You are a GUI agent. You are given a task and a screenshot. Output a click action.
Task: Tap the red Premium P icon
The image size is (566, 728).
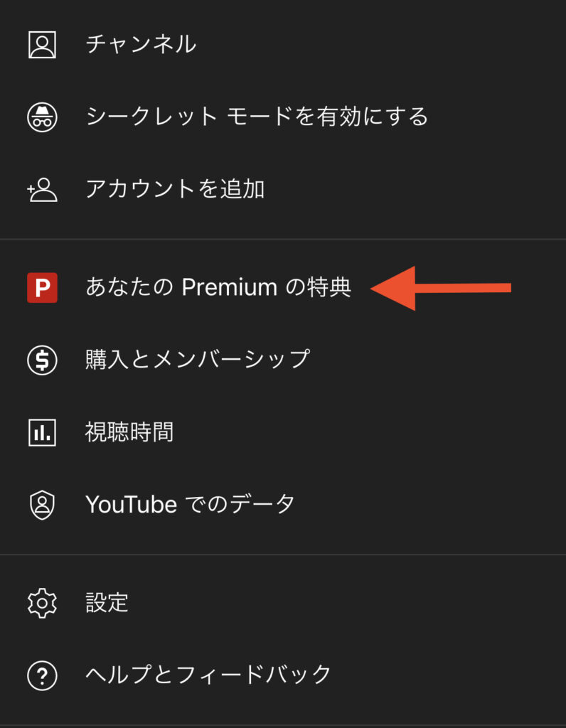click(42, 288)
